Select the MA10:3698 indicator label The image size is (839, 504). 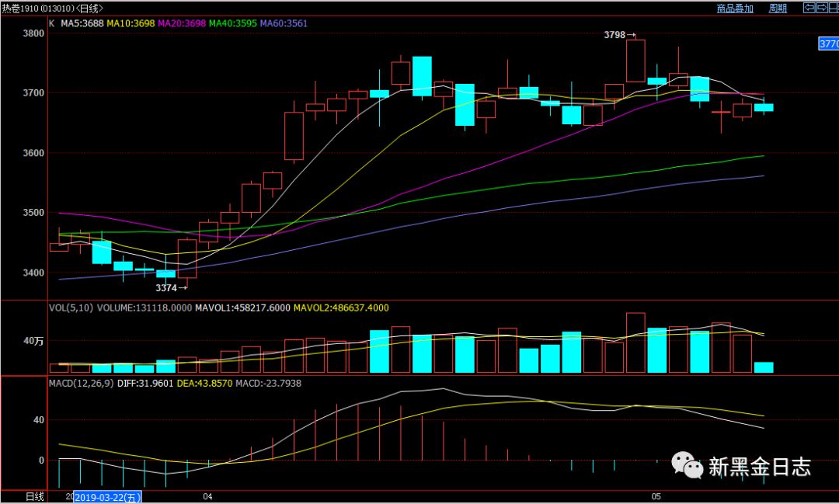pyautogui.click(x=131, y=23)
